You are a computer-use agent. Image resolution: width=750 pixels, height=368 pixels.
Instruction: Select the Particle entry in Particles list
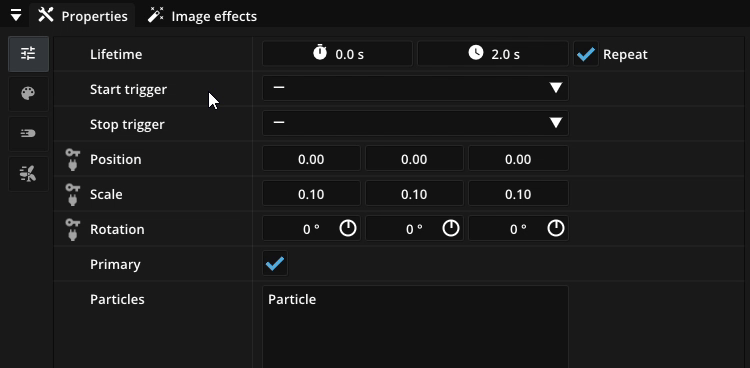click(292, 300)
